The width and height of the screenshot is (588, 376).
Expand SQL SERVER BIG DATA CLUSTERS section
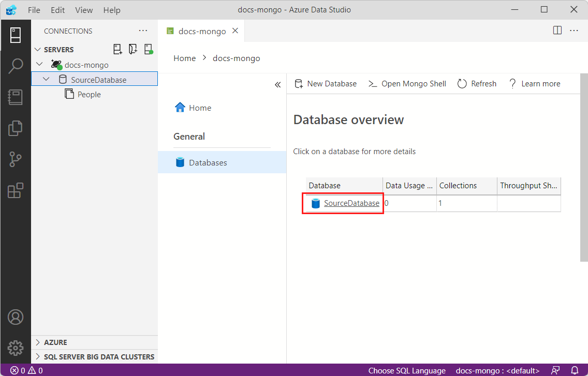[95, 357]
